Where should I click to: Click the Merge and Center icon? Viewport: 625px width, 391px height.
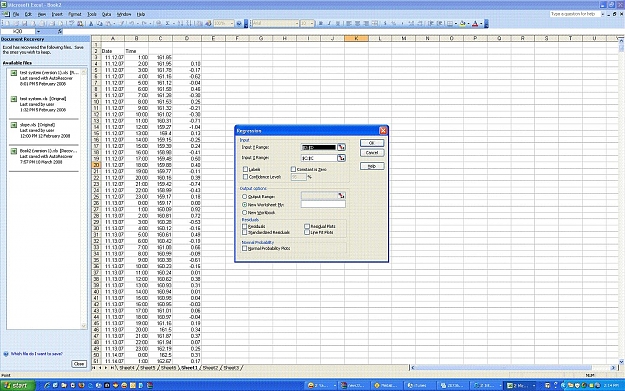click(x=374, y=23)
